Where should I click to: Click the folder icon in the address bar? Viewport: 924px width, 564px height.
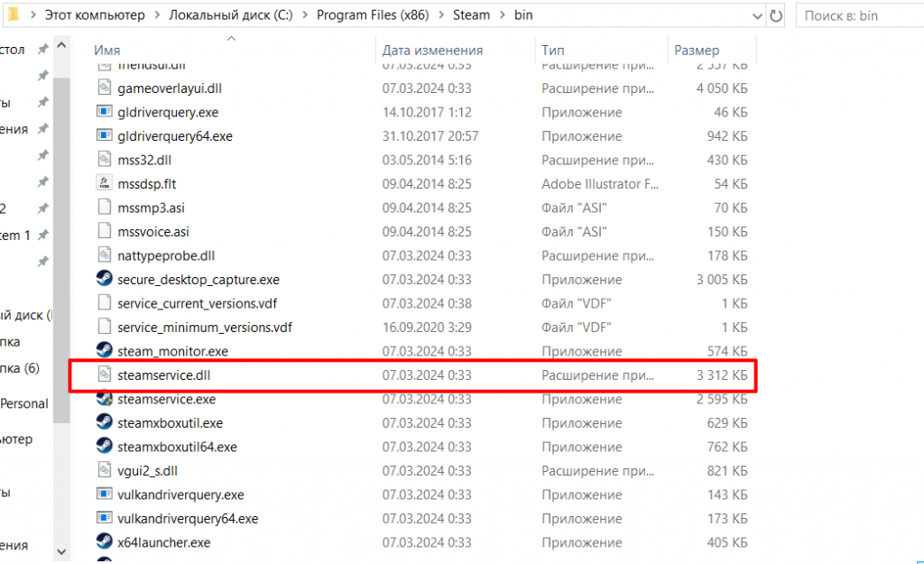(14, 14)
